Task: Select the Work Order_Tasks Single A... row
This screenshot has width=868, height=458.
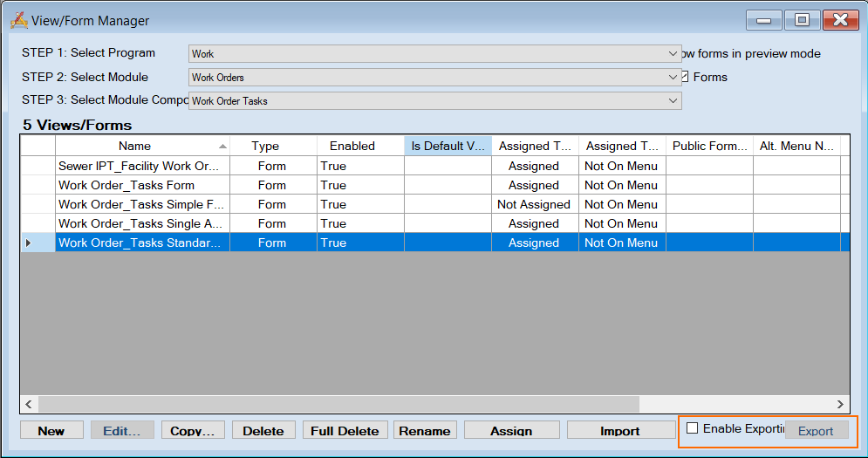Action: tap(434, 223)
